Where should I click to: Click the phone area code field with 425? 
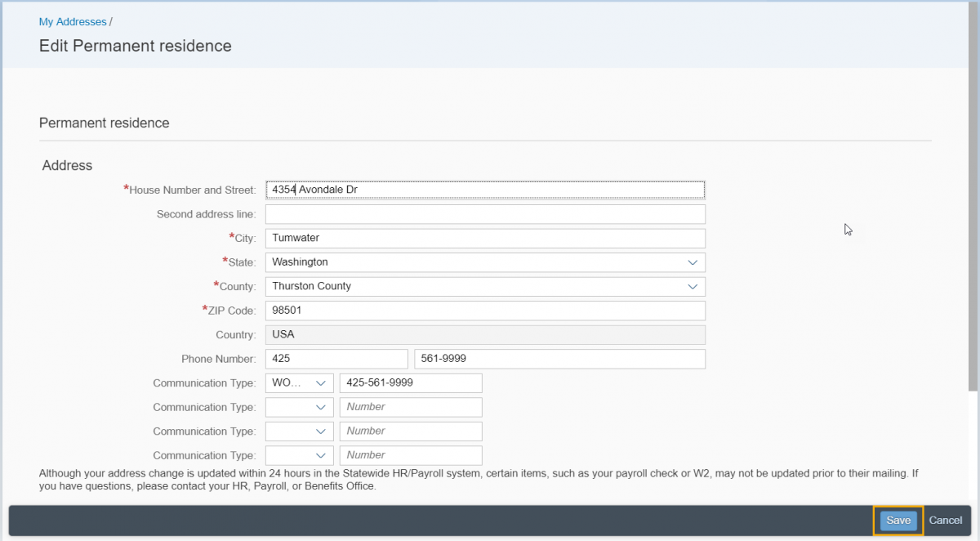tap(336, 359)
